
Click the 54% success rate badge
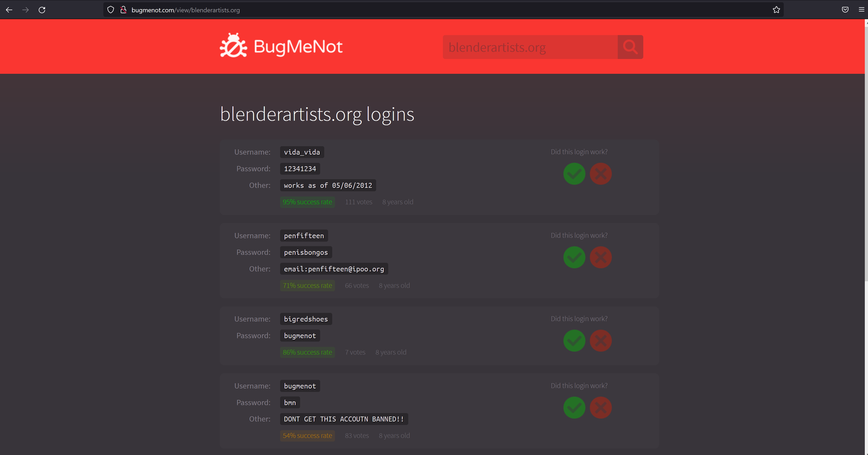307,436
